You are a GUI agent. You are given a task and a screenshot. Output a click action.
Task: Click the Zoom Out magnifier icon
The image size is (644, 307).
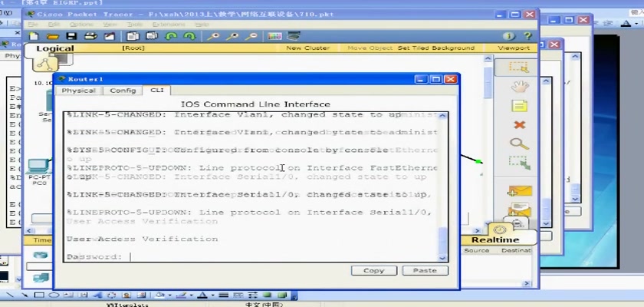[251, 36]
